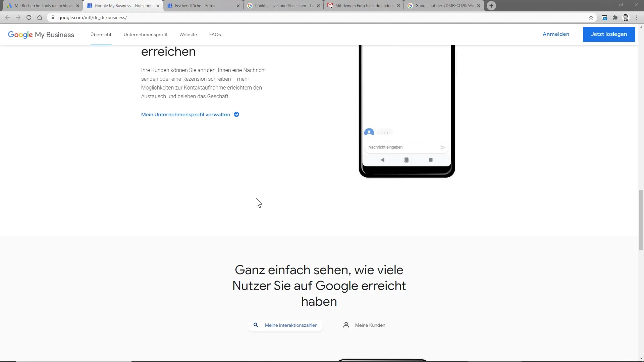
Task: Click the phone mockup recent-apps square
Action: [x=431, y=160]
